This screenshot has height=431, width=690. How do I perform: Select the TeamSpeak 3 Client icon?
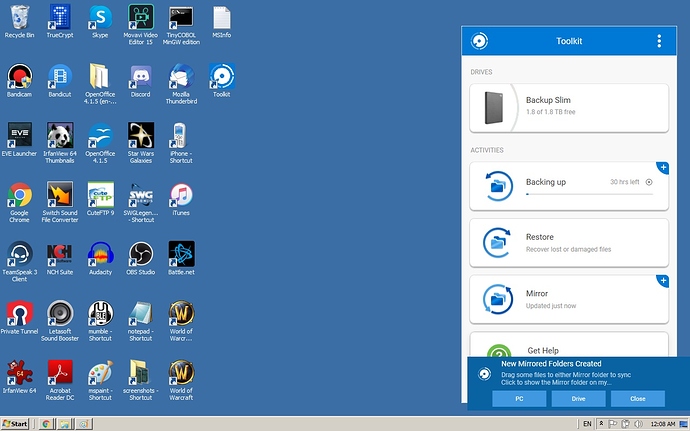click(x=19, y=262)
